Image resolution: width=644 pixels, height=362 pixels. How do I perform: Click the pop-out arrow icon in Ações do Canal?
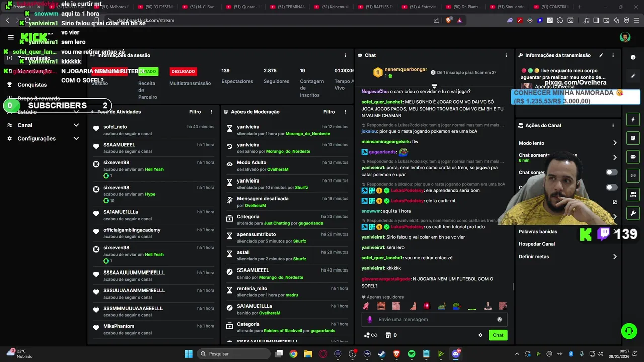tap(615, 202)
